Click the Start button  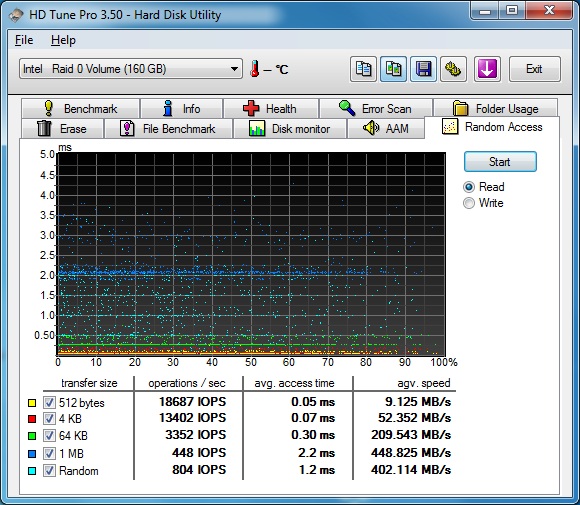(500, 162)
